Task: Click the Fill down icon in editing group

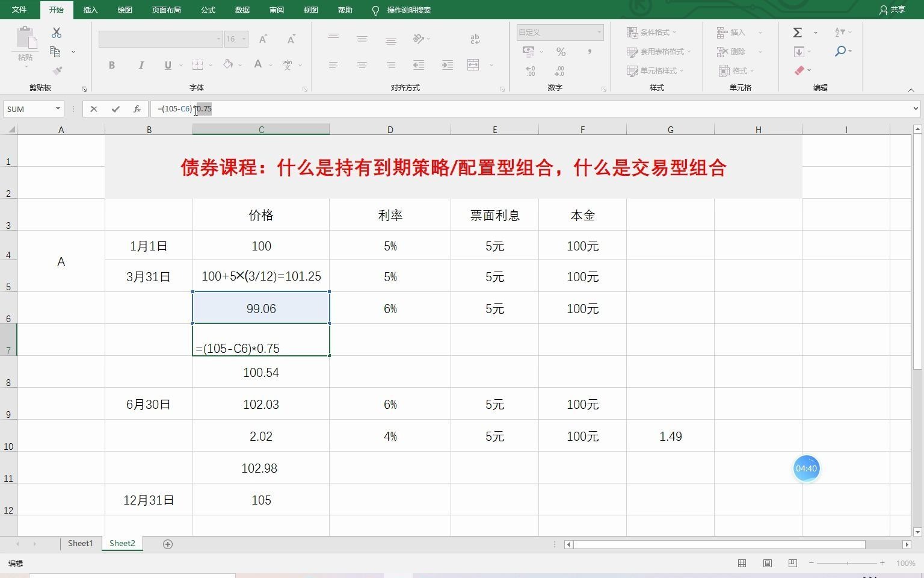Action: (x=799, y=52)
